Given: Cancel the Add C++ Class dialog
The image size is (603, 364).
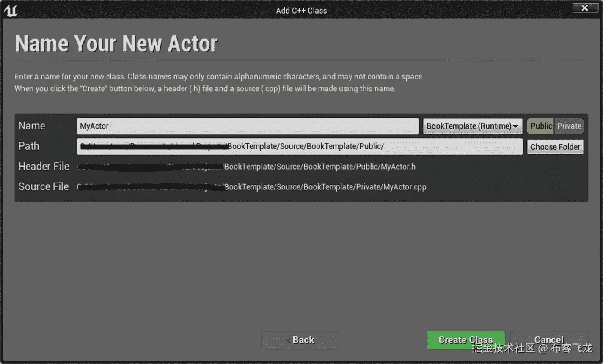Looking at the screenshot, I should (549, 340).
